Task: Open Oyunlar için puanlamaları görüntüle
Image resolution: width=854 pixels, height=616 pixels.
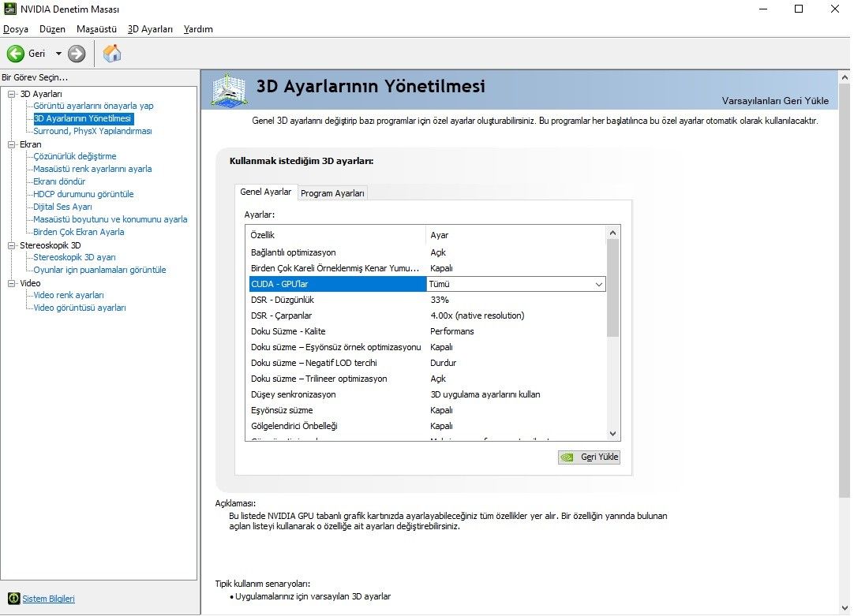Action: click(99, 270)
